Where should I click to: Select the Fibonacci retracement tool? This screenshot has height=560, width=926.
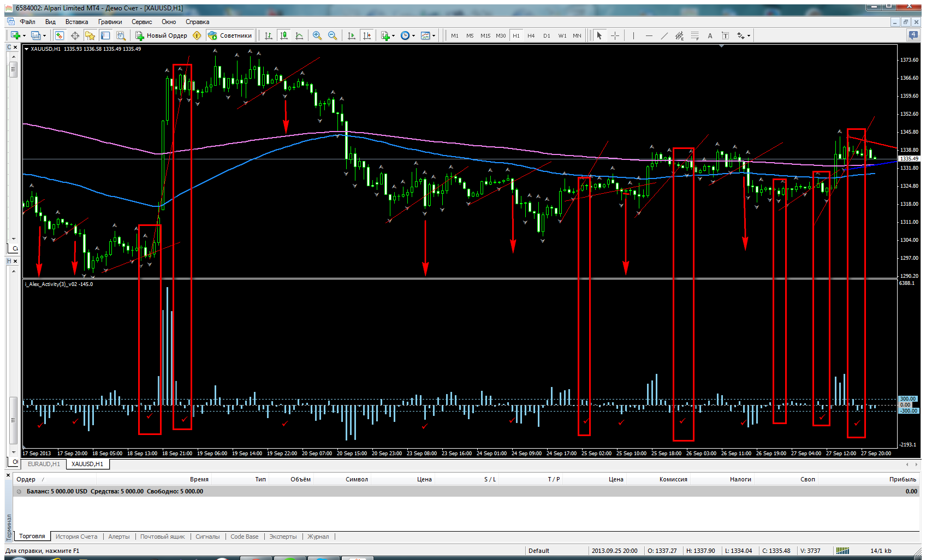point(694,35)
